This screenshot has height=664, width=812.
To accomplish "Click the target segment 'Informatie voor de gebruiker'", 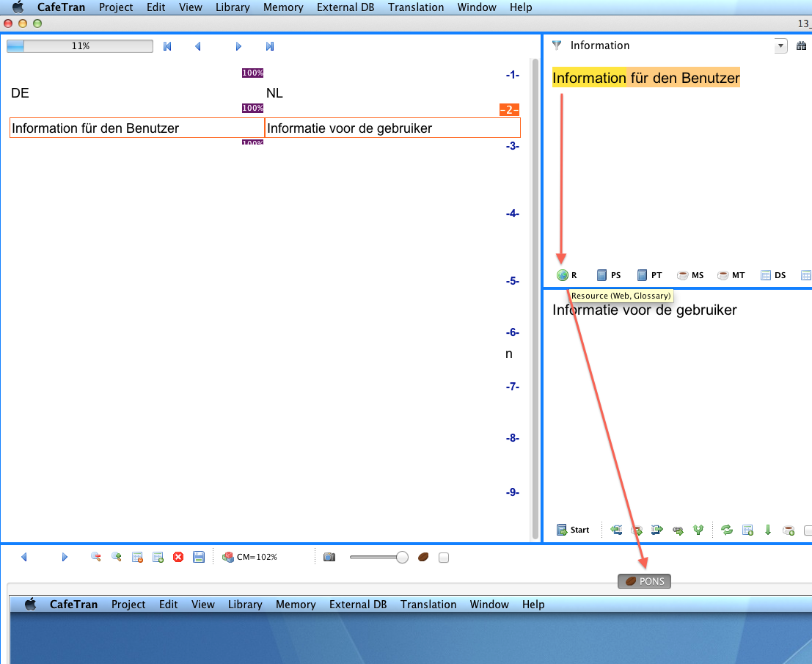I will (392, 128).
